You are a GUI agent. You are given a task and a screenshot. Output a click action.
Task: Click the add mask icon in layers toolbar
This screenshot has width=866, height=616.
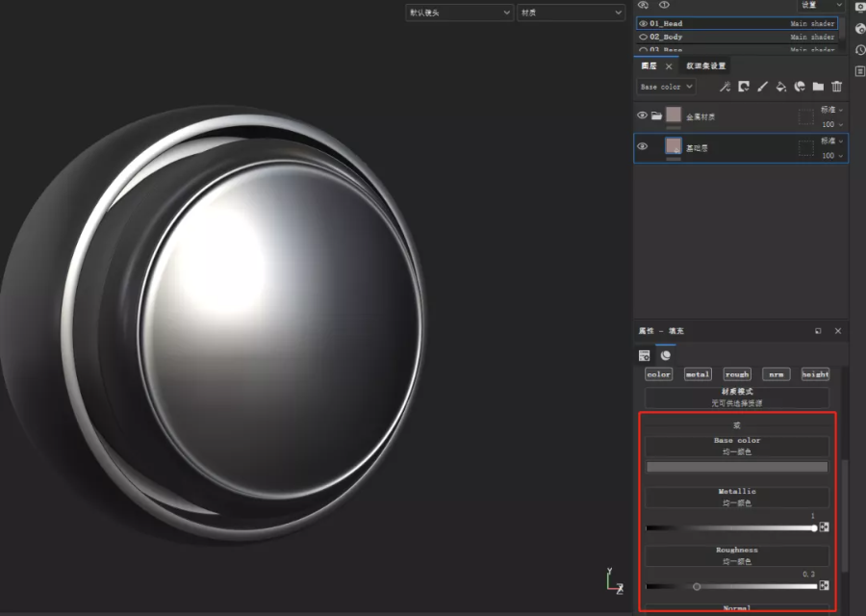[x=744, y=87]
